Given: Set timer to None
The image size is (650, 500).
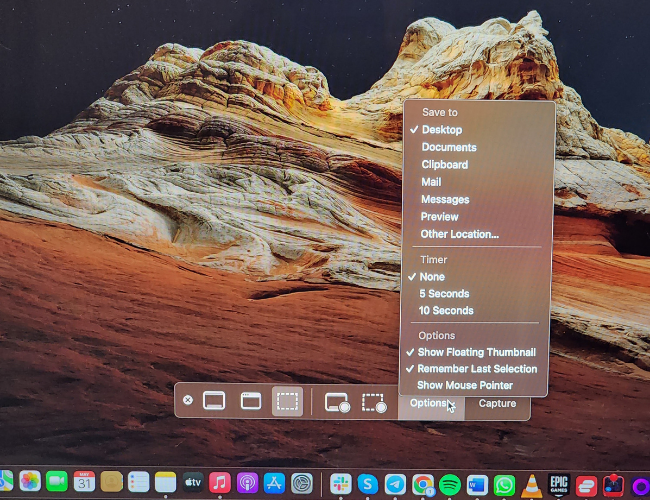Looking at the screenshot, I should (432, 277).
